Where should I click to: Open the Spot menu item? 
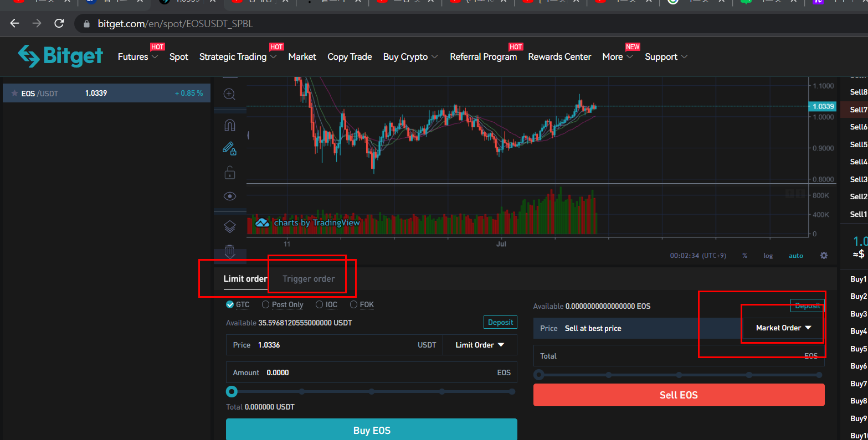pyautogui.click(x=178, y=56)
